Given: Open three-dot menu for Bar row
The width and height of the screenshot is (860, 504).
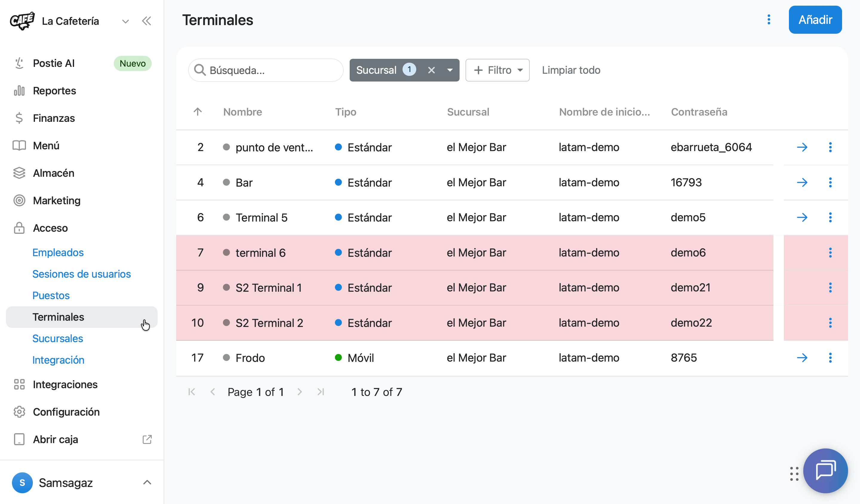Looking at the screenshot, I should [x=830, y=182].
